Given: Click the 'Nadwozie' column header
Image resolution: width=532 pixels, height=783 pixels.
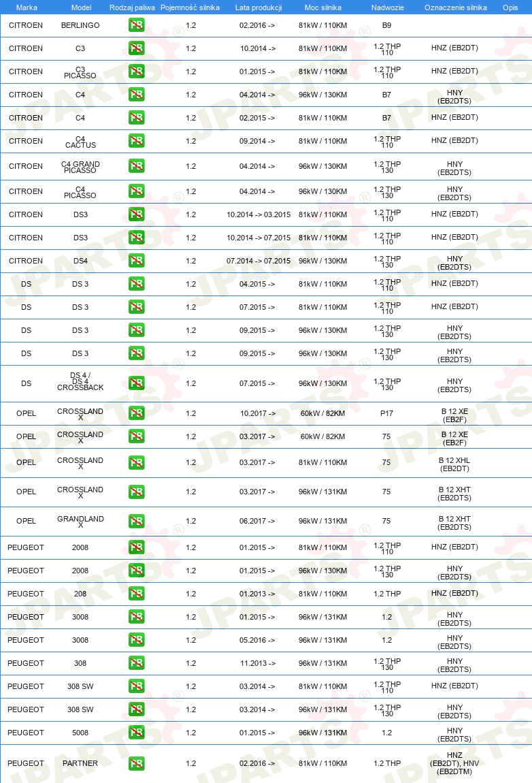Looking at the screenshot, I should coord(388,7).
